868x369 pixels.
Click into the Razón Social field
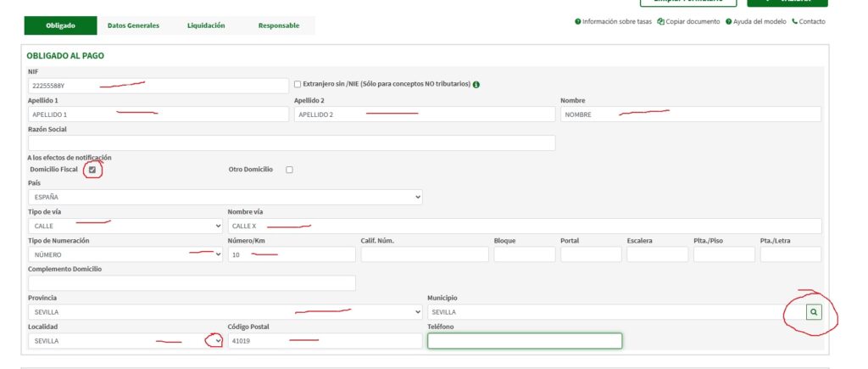pyautogui.click(x=291, y=143)
